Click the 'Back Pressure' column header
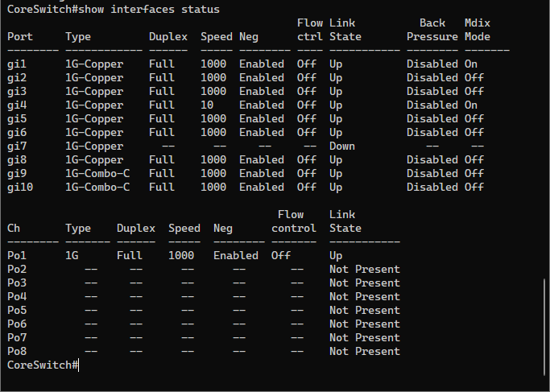The height and width of the screenshot is (392, 550). tap(432, 30)
